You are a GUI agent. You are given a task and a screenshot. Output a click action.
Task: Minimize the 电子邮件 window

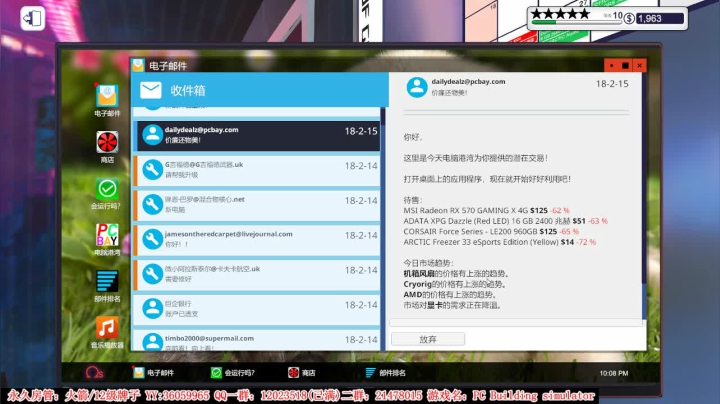coord(612,66)
